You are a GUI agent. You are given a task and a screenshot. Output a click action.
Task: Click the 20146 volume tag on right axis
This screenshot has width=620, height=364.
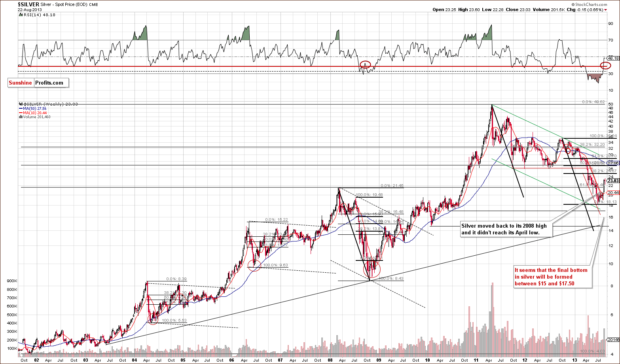point(612,340)
